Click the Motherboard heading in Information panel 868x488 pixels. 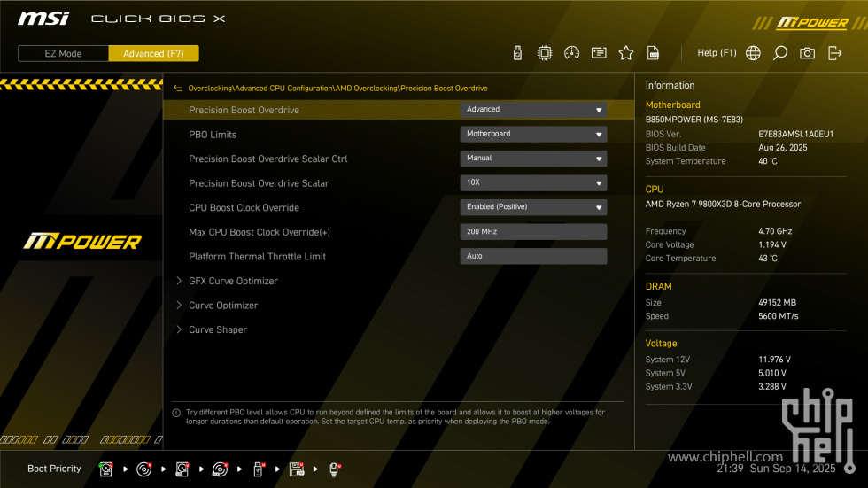click(672, 105)
